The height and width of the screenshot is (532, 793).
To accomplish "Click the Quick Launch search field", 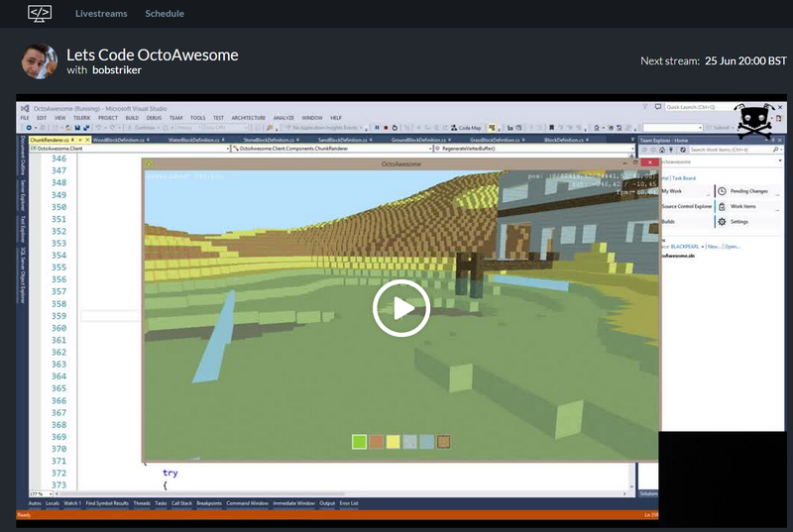I will click(x=699, y=107).
